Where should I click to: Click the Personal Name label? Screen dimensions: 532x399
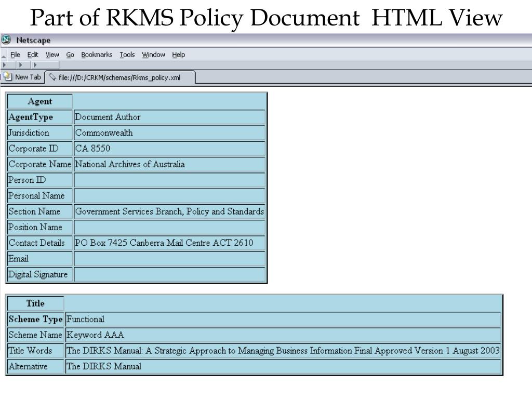tap(36, 196)
